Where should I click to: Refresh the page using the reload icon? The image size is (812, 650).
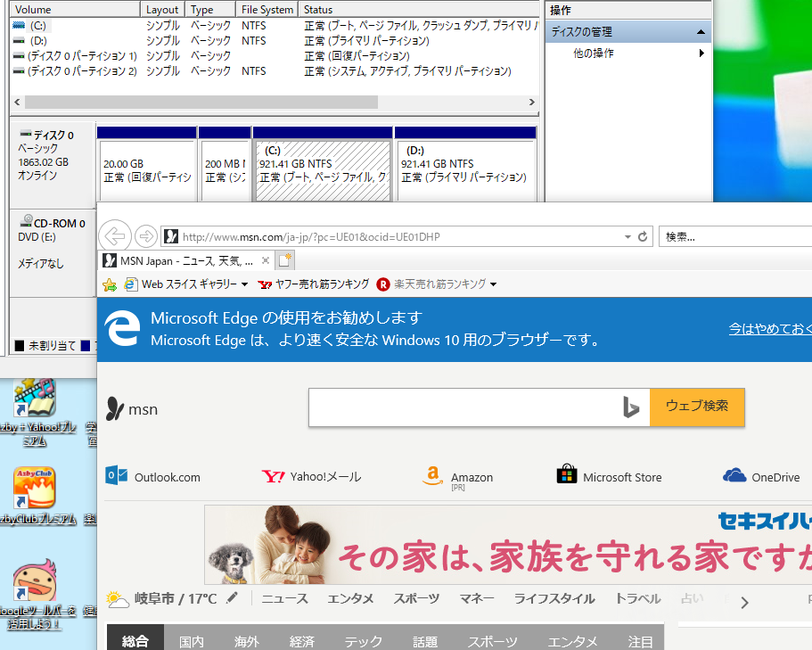pyautogui.click(x=644, y=236)
